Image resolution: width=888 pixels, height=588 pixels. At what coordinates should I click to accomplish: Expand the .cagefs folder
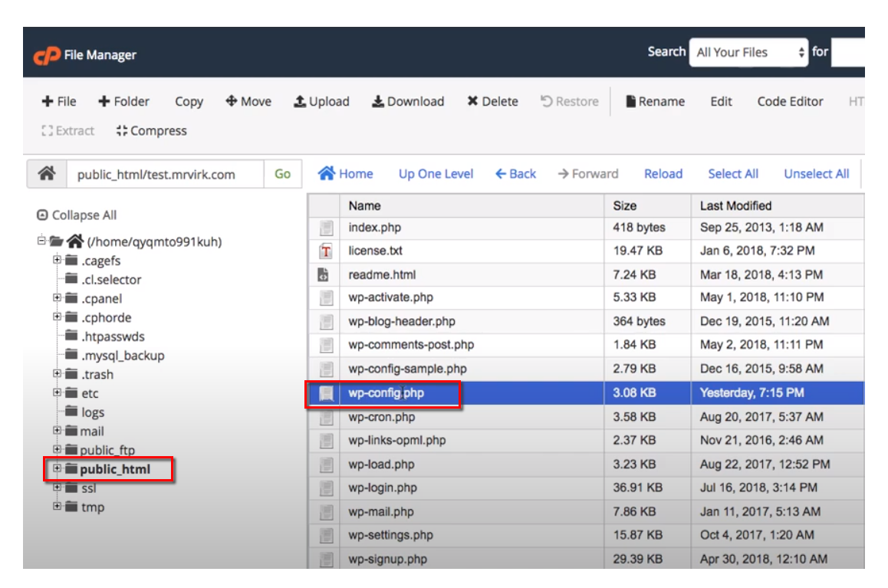pos(58,260)
